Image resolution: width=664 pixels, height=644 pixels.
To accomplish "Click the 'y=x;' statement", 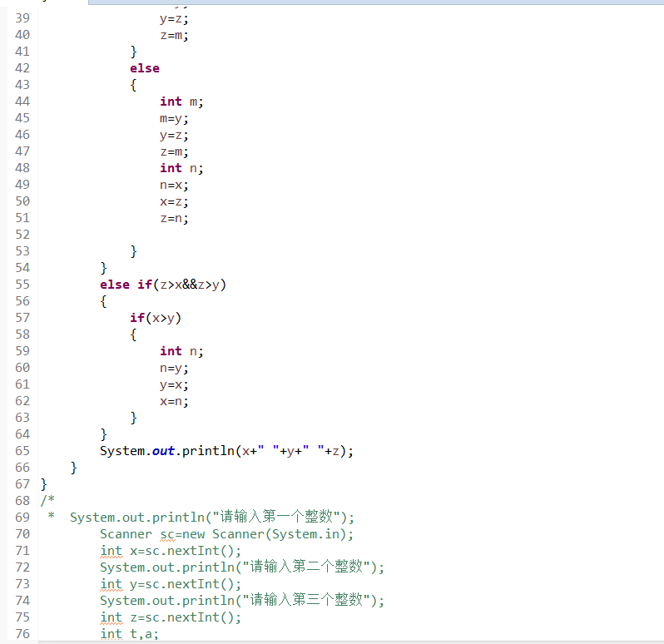I will tap(174, 384).
